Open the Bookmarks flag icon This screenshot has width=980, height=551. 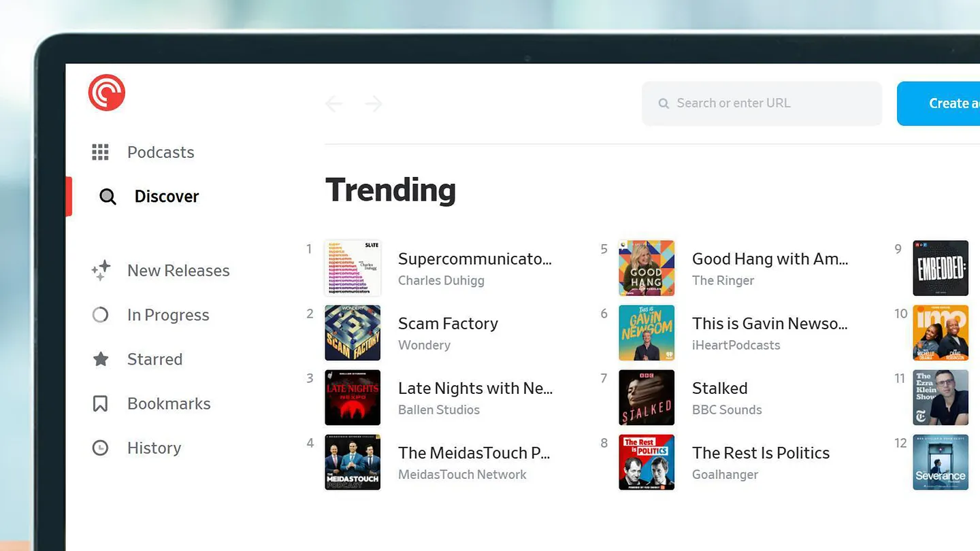100,403
